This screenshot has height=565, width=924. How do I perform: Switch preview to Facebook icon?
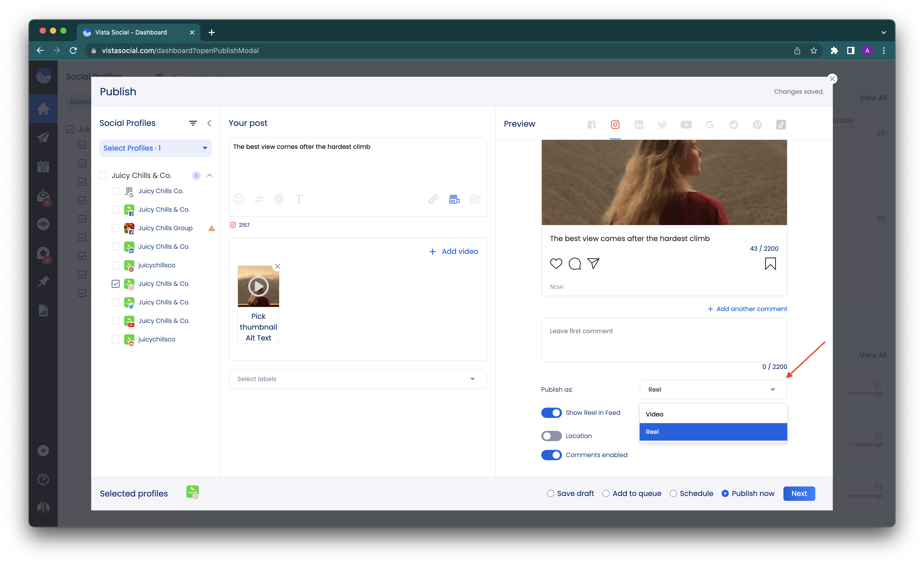591,125
